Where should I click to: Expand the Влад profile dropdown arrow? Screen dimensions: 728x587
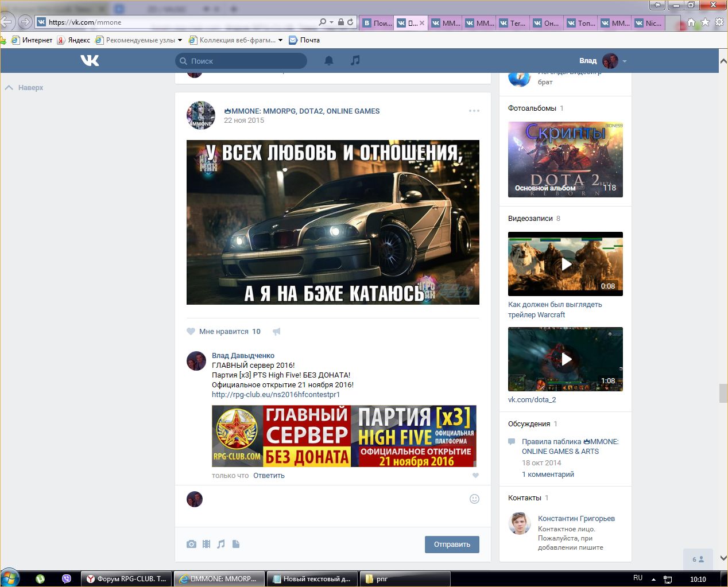click(x=625, y=61)
